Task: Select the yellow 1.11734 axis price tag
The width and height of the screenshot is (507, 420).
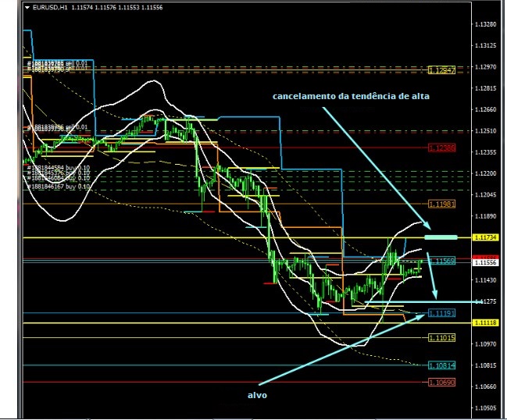Action: tap(485, 237)
